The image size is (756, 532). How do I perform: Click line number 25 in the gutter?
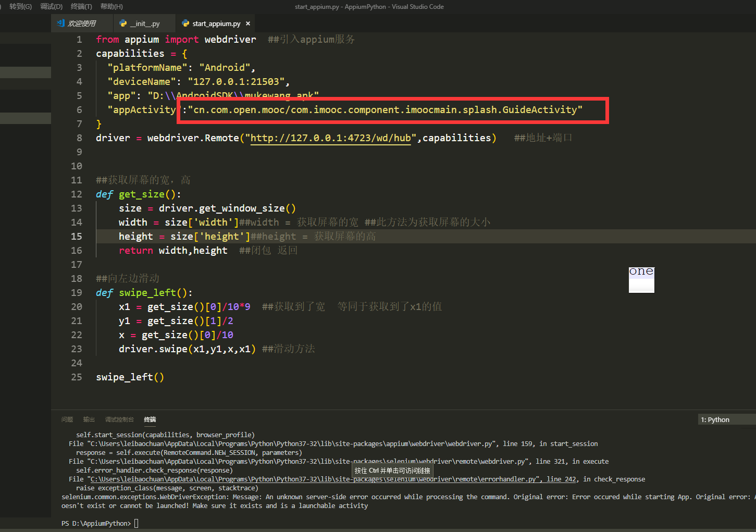(x=77, y=377)
